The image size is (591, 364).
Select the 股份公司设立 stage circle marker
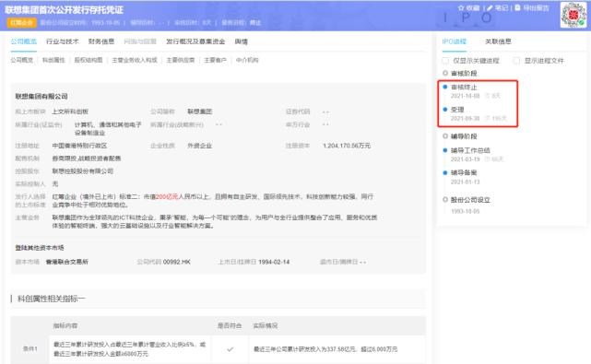coord(445,200)
